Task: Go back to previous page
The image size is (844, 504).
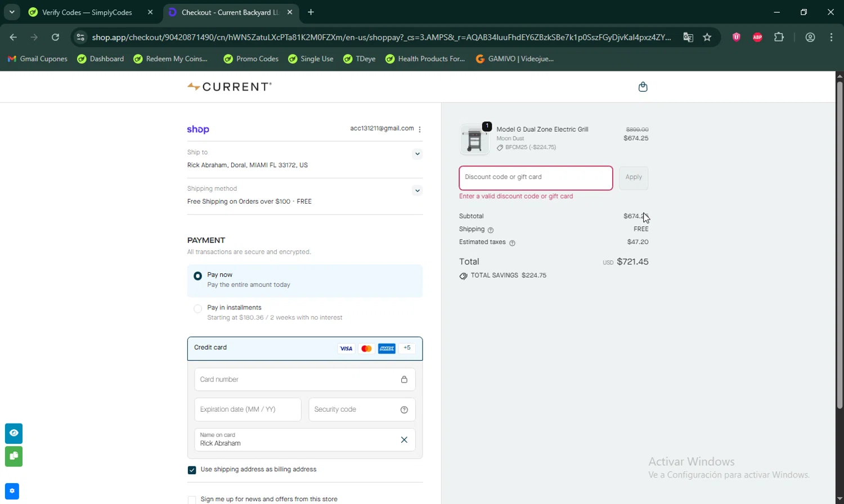Action: coord(13,37)
